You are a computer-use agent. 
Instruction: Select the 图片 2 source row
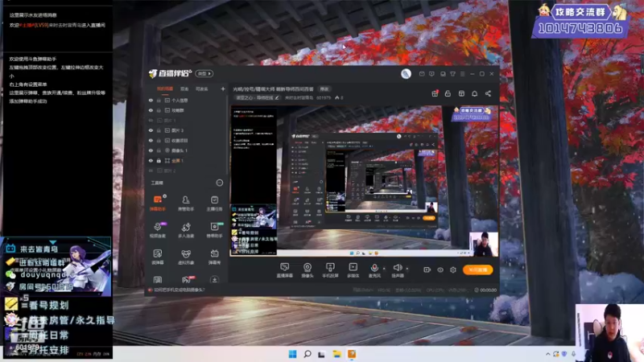[185, 171]
